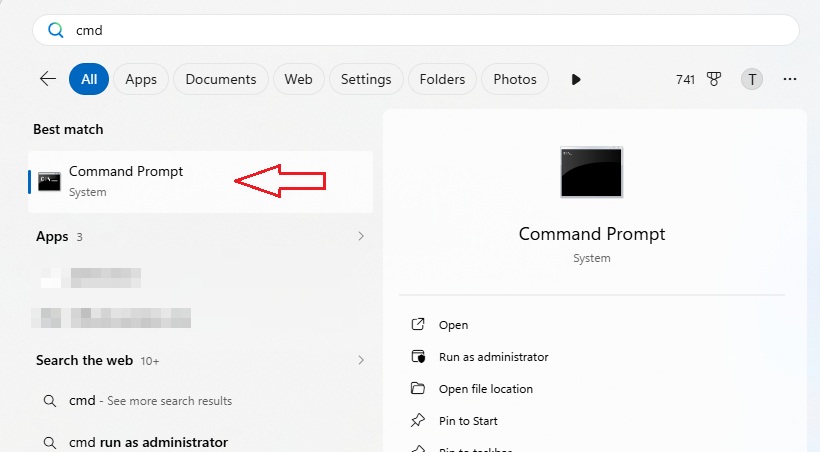Switch to the Apps filter tab
820x452 pixels.
pyautogui.click(x=141, y=79)
